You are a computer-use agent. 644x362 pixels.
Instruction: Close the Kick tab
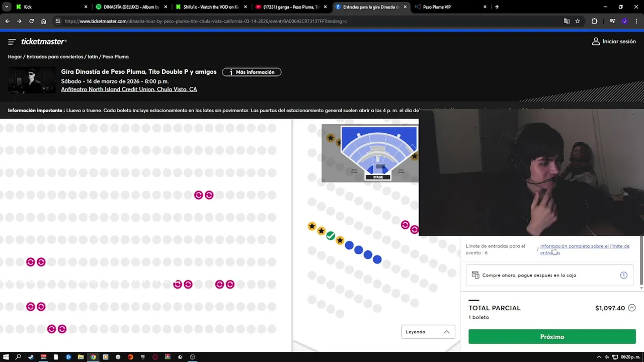tap(86, 7)
